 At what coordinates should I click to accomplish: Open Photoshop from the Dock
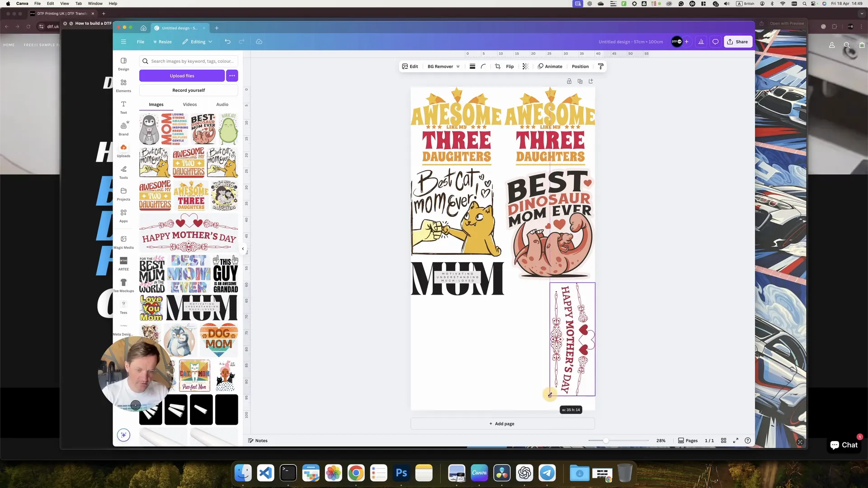click(x=401, y=473)
